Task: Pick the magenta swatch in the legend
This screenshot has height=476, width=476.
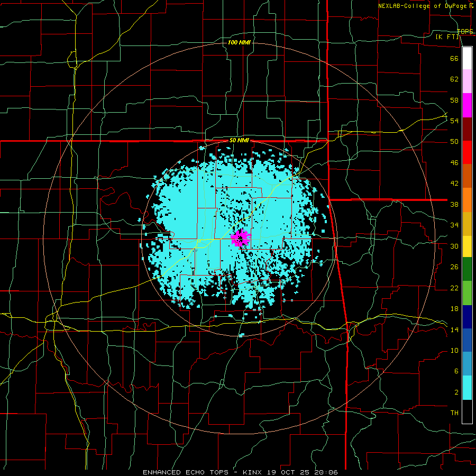Action: point(467,105)
